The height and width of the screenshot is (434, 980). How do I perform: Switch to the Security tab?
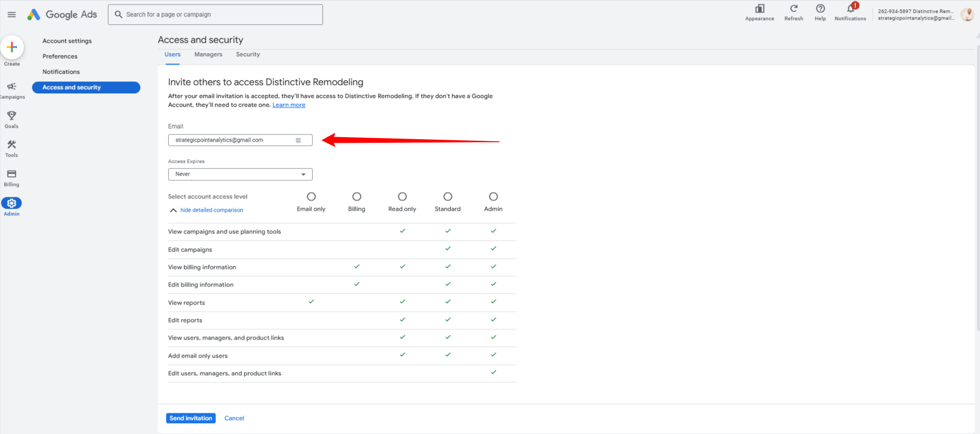tap(248, 55)
